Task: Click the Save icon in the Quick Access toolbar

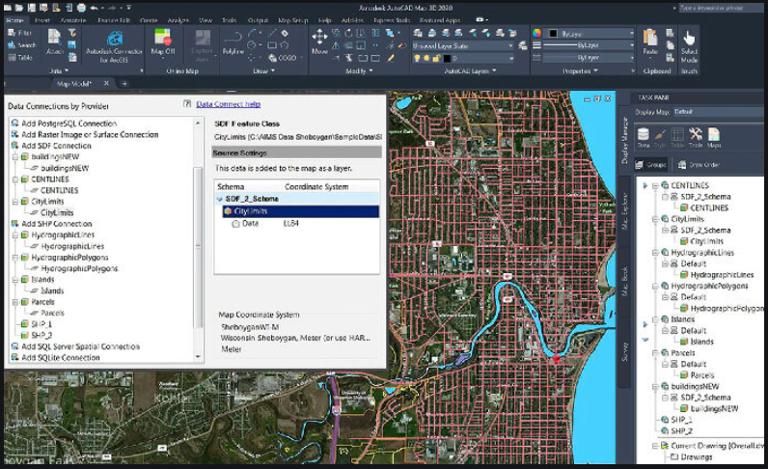Action: pyautogui.click(x=31, y=8)
